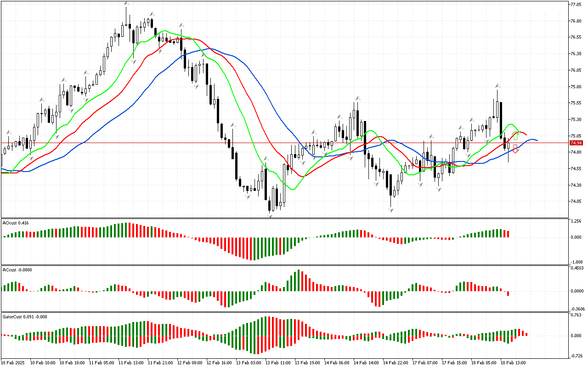Click the 13 Feb 19:00 time label

click(x=307, y=363)
